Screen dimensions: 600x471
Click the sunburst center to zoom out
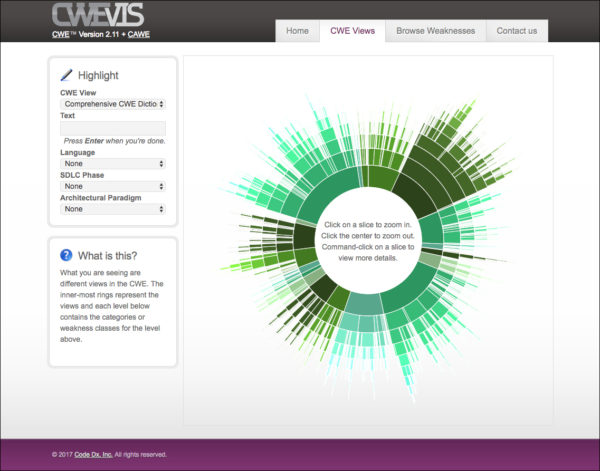pyautogui.click(x=368, y=241)
